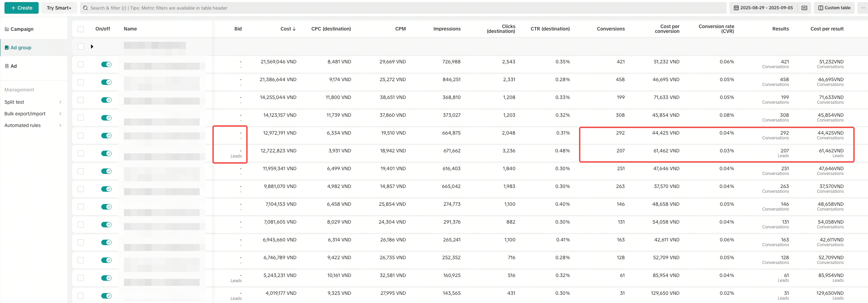
Task: Click the Search & filter input field
Action: point(404,8)
